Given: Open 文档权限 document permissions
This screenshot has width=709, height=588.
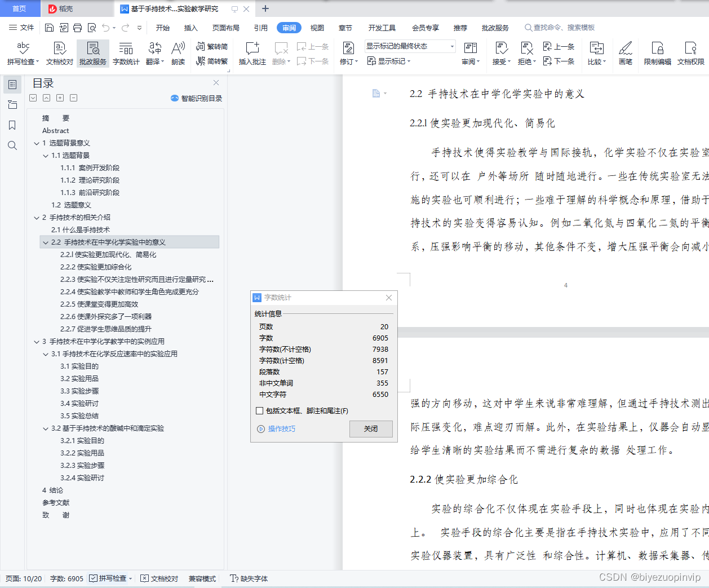Looking at the screenshot, I should (690, 54).
